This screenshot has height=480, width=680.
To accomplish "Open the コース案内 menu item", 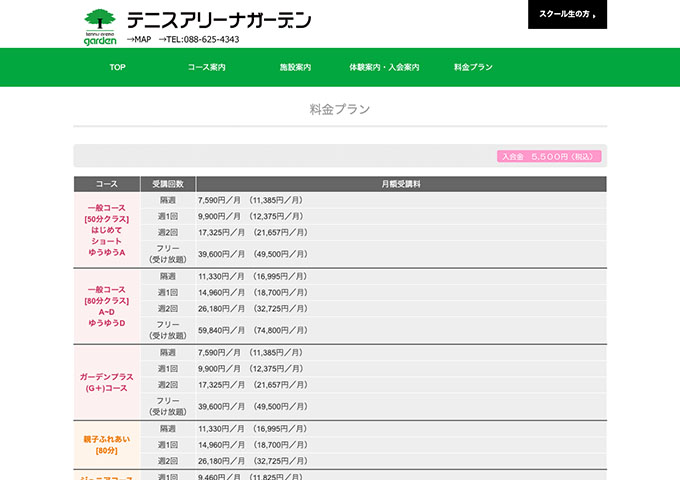I will tap(206, 67).
